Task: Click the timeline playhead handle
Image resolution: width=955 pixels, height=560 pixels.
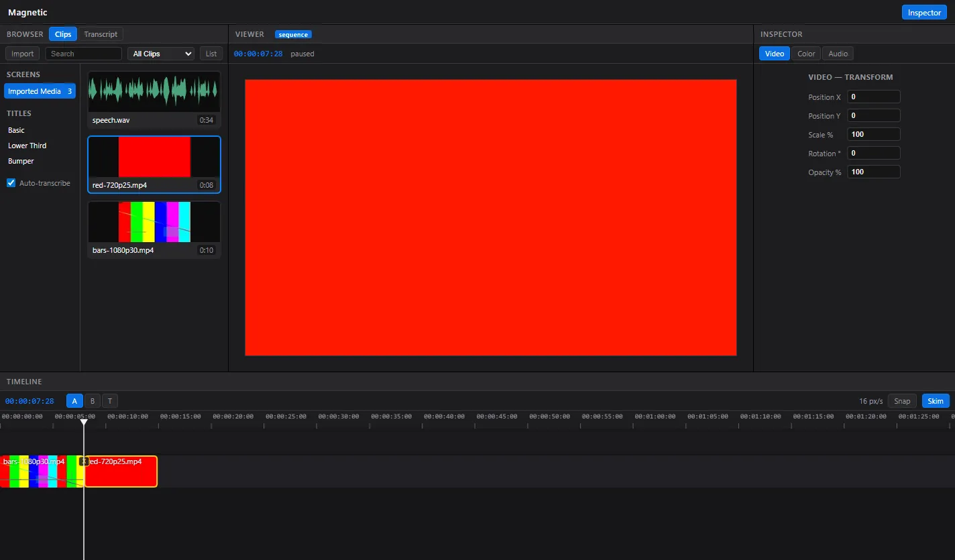Action: [x=84, y=421]
